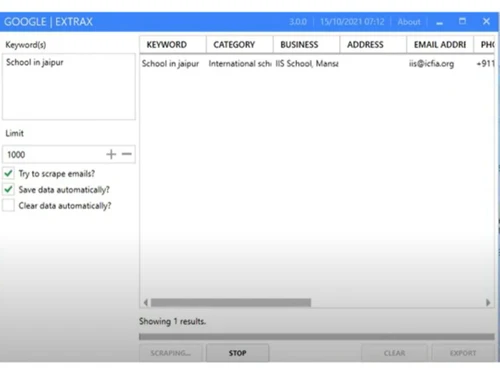Click the EXPORT button
Viewport: 500px width, 375px height.
463,353
